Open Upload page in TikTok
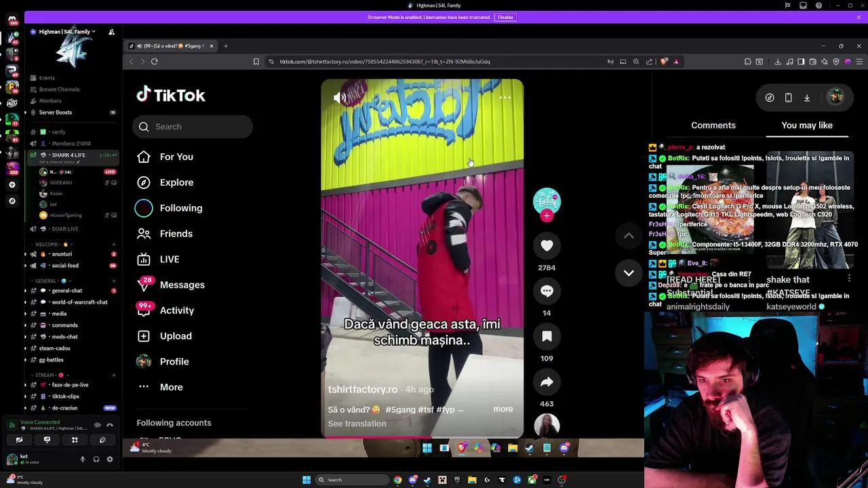Screen dimensions: 868x488 [176, 336]
